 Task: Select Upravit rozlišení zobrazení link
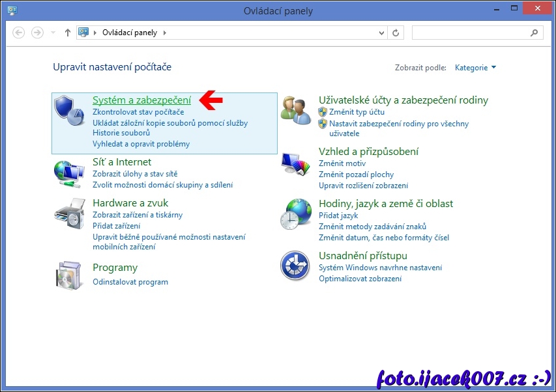tap(363, 186)
